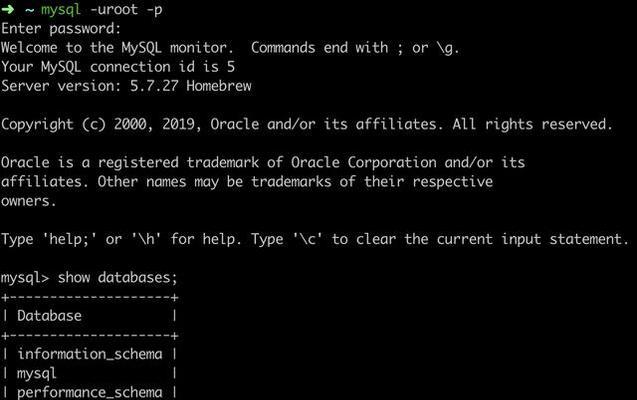Click the 'help;' text in help line
Image resolution: width=637 pixels, height=400 pixels.
[69, 239]
